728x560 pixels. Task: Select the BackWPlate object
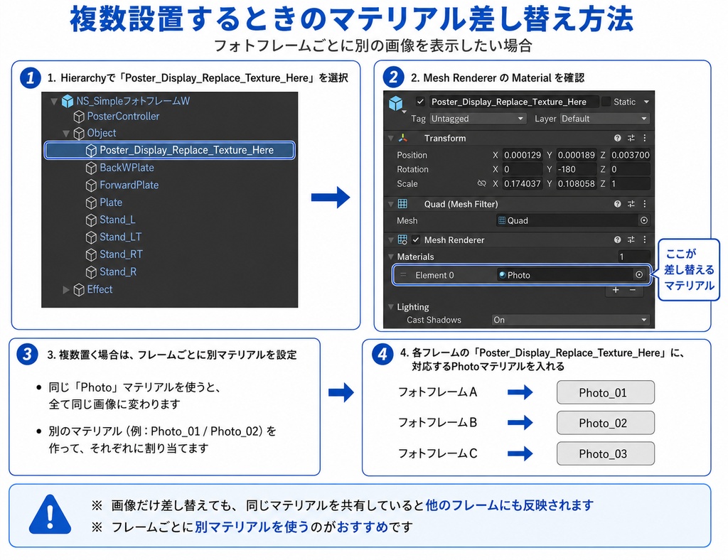(x=127, y=168)
